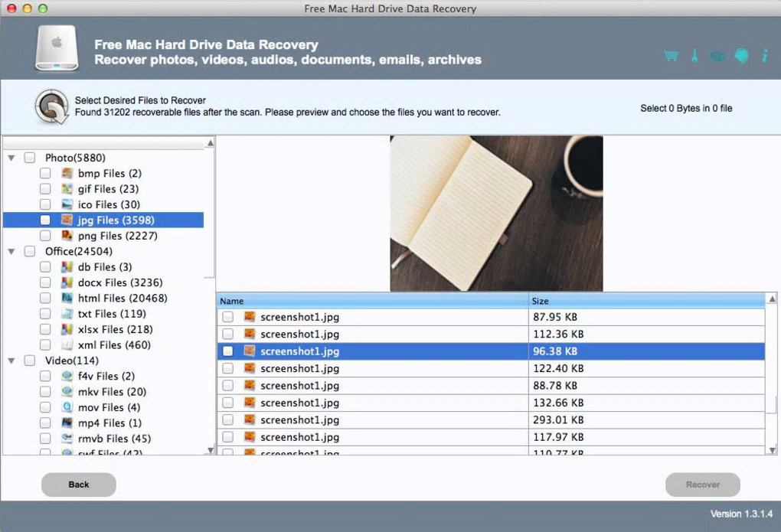Click the mkv Files type icon
The width and height of the screenshot is (781, 532).
click(x=67, y=391)
